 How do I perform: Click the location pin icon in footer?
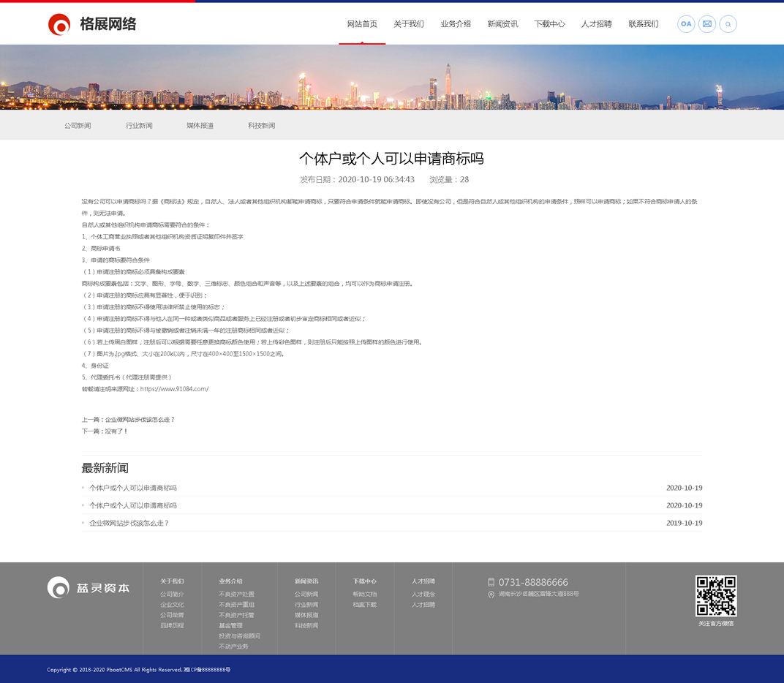(x=491, y=595)
